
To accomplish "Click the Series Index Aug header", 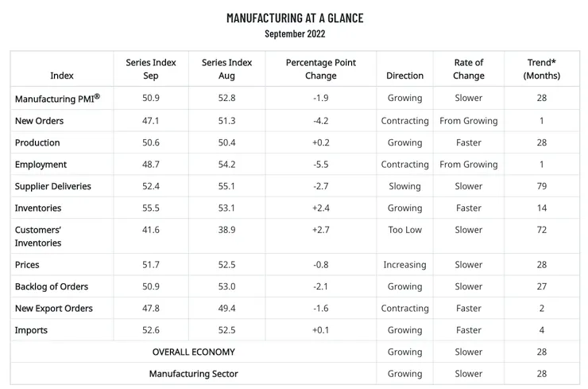I will (226, 69).
